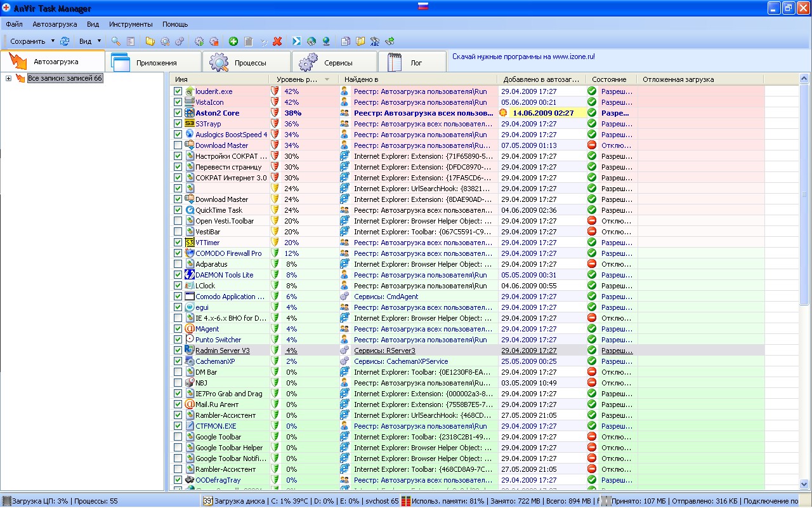
Task: Open the izone.ru download programs link
Action: [523, 57]
